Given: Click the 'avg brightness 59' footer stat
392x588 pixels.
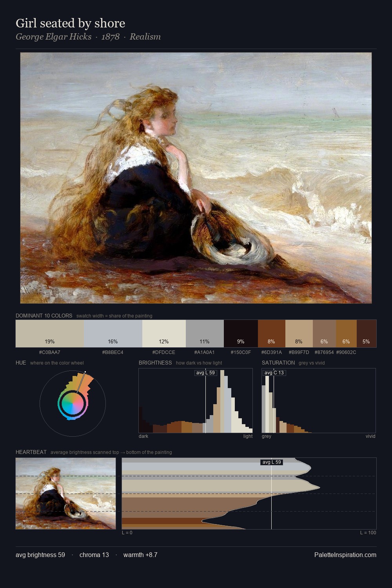Looking at the screenshot, I should click(40, 555).
